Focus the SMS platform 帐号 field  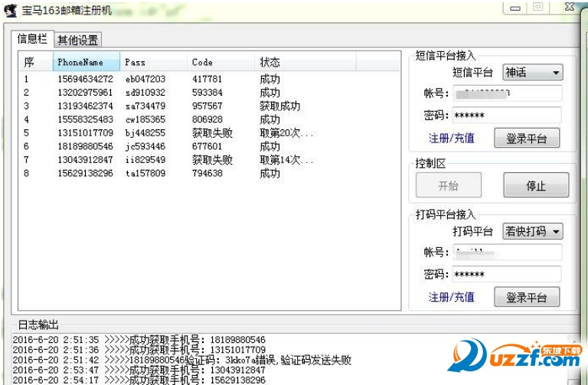507,93
